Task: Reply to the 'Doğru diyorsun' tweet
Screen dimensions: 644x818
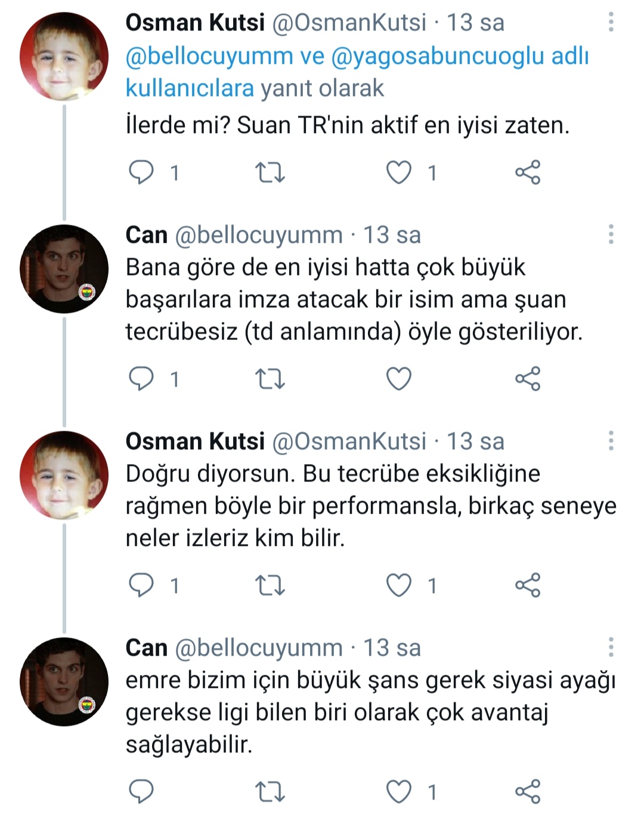Action: pyautogui.click(x=142, y=585)
